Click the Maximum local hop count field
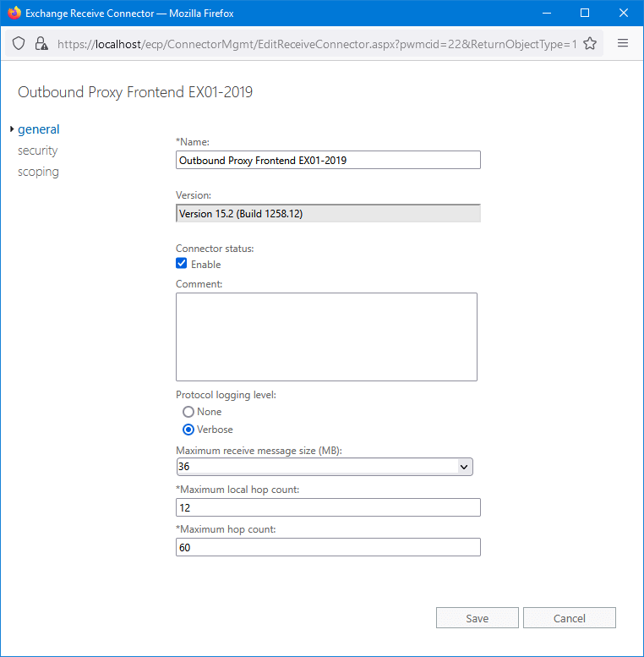The width and height of the screenshot is (644, 657). click(x=328, y=507)
